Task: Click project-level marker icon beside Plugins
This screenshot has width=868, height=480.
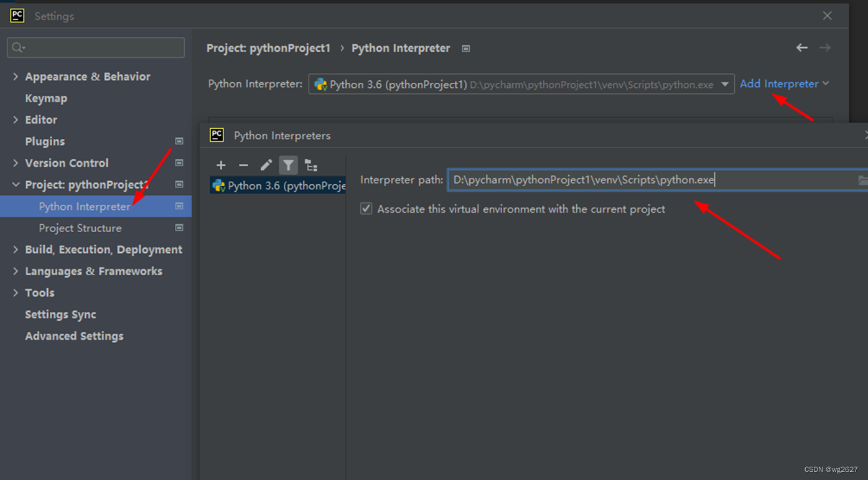Action: [x=179, y=141]
